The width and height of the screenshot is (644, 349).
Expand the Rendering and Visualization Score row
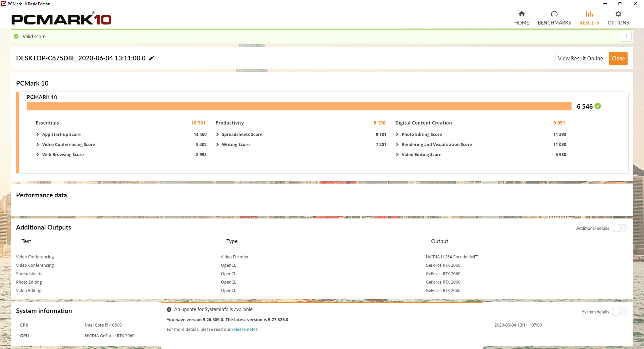point(397,144)
